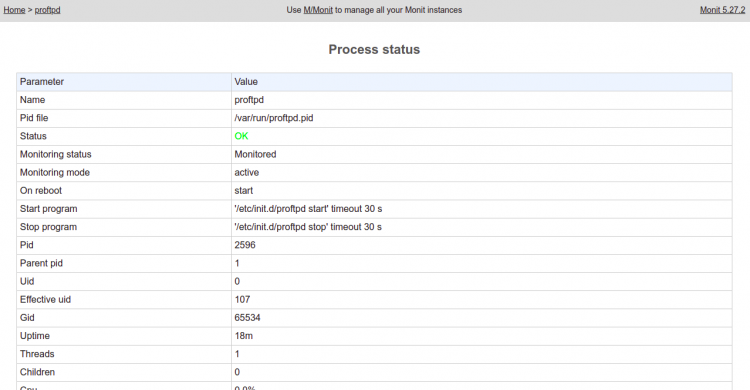The height and width of the screenshot is (390, 750).
Task: Select the Name parameter label
Action: (33, 100)
